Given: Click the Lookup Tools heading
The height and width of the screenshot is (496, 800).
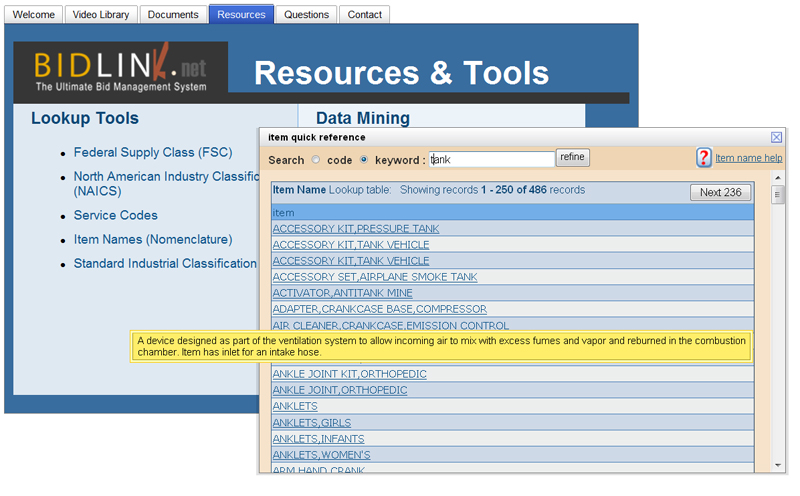Looking at the screenshot, I should [x=85, y=118].
